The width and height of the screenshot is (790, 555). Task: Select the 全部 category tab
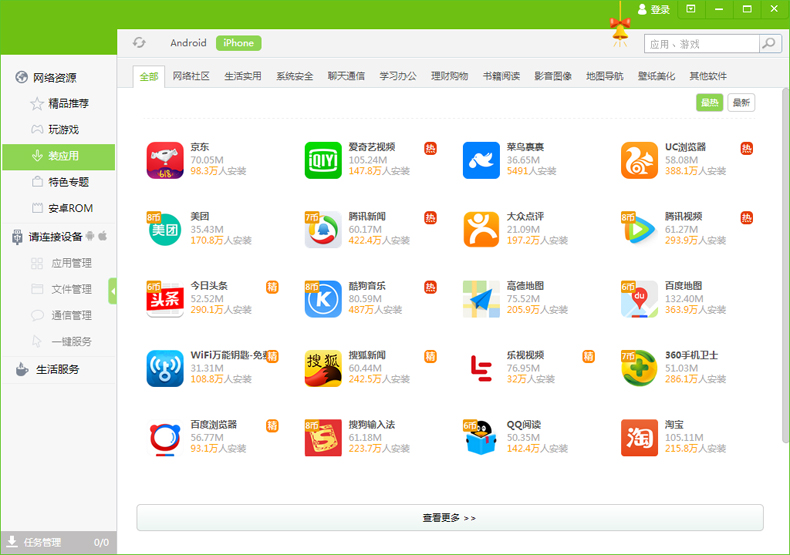click(x=149, y=77)
